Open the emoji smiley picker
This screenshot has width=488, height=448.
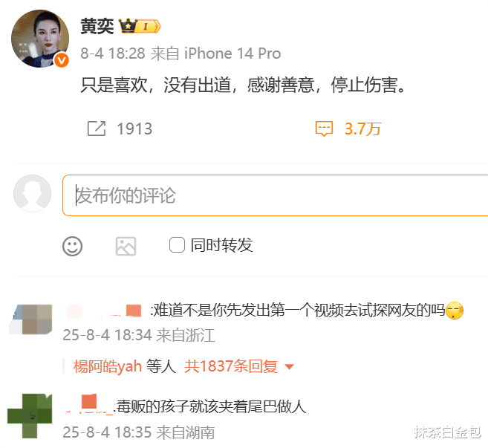72,246
